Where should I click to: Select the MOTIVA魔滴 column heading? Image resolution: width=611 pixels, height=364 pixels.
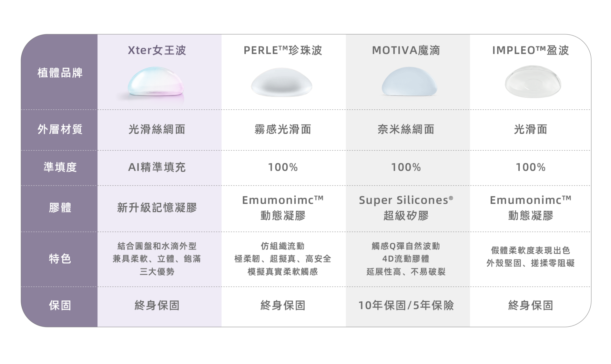click(x=406, y=50)
